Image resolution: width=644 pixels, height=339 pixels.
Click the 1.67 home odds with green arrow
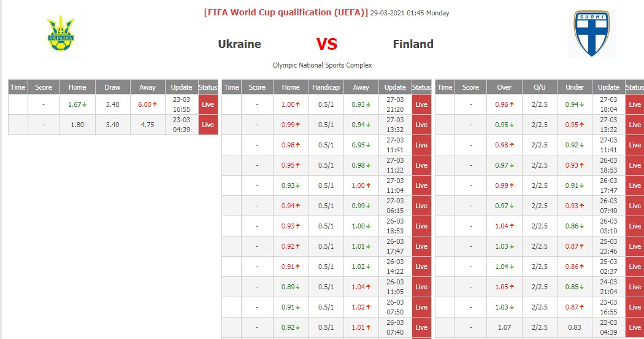77,104
